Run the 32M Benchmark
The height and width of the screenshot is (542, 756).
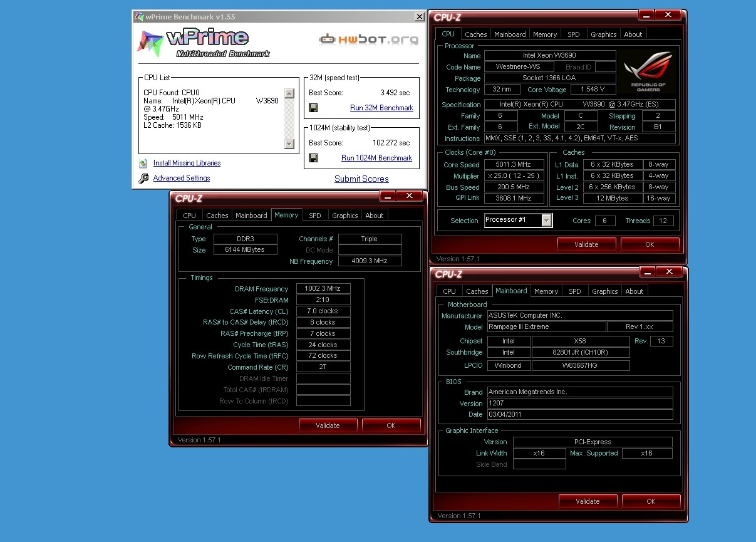click(x=381, y=108)
